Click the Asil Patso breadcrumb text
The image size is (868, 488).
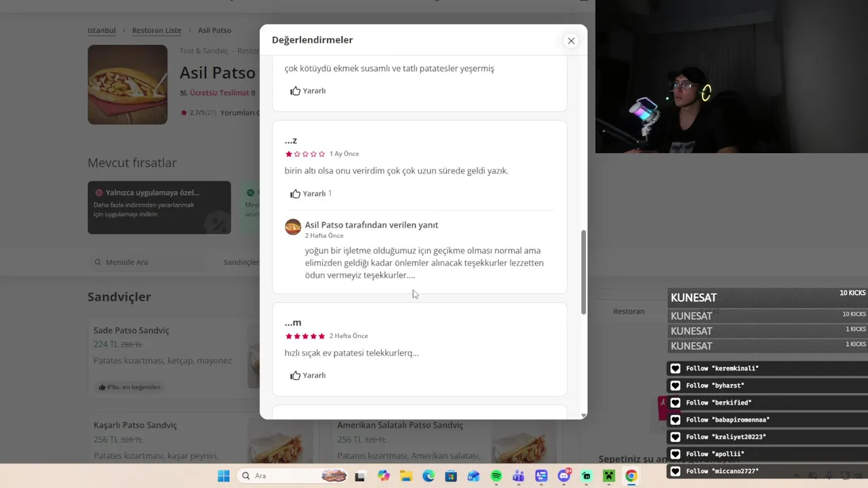[214, 30]
